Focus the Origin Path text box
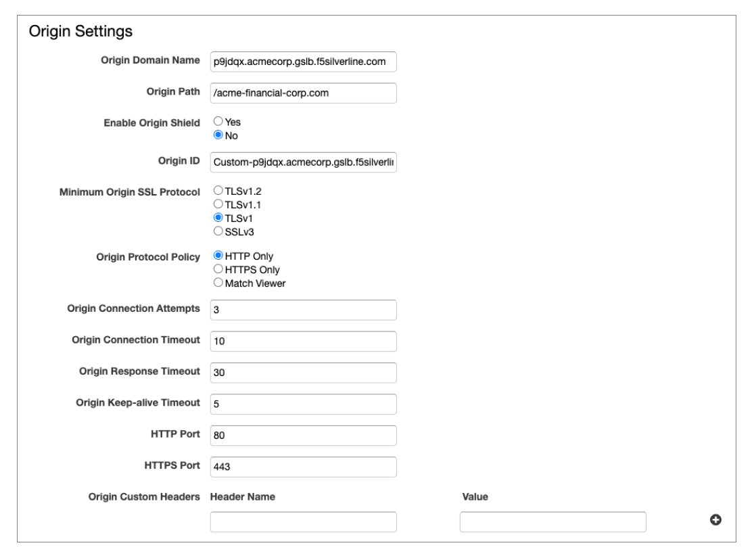Image resolution: width=756 pixels, height=558 pixels. point(303,93)
